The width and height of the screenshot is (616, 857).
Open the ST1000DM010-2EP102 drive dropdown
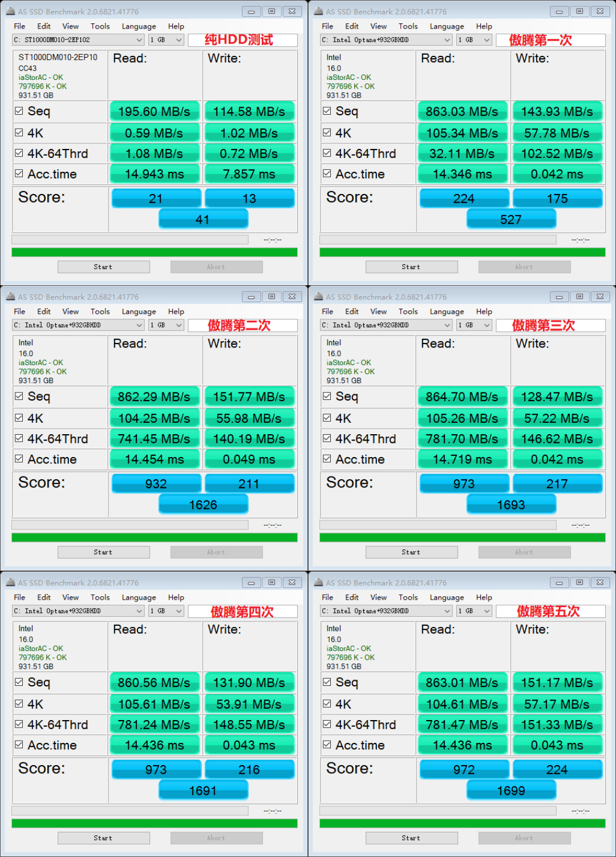[x=78, y=40]
